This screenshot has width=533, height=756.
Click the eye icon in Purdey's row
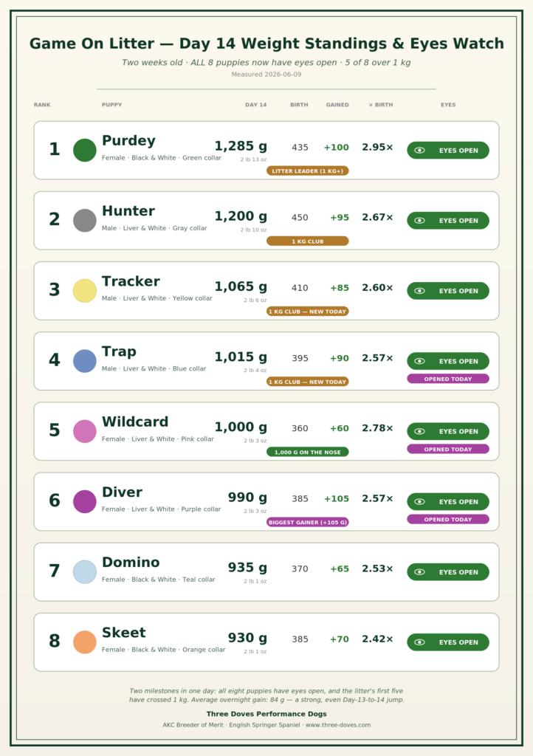point(419,151)
